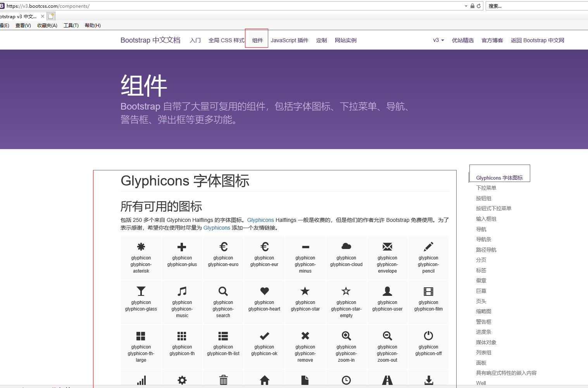Image resolution: width=588 pixels, height=388 pixels.
Task: Click the glyphicon-euro icon
Action: click(x=223, y=247)
